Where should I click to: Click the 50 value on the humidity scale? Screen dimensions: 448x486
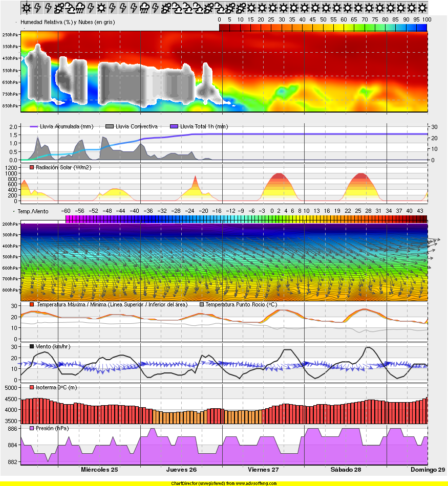coord(323,19)
